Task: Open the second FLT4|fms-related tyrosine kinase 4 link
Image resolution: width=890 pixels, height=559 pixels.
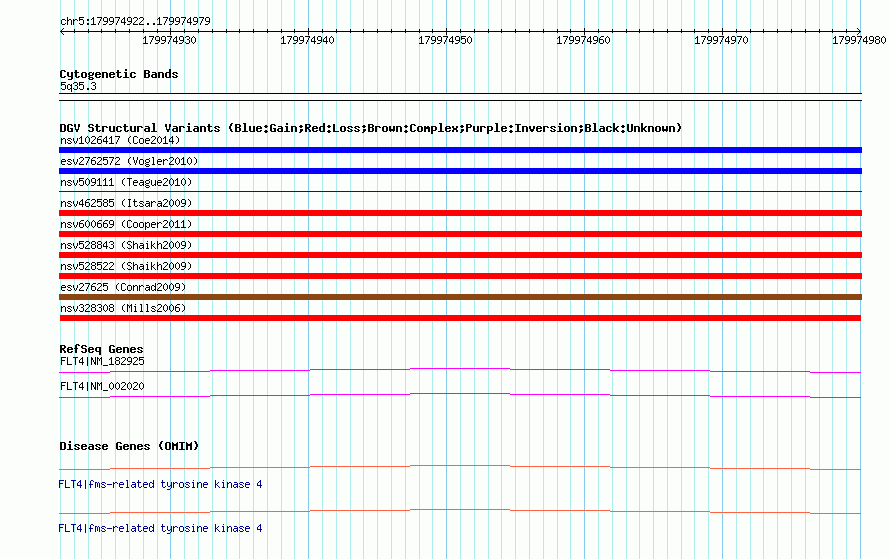Action: tap(160, 528)
